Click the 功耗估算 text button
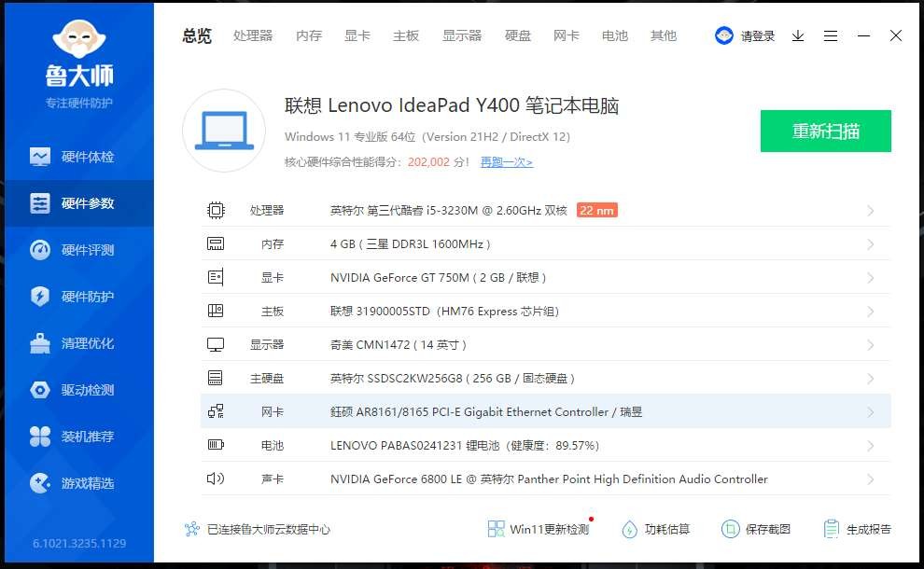The width and height of the screenshot is (924, 569). (x=667, y=529)
